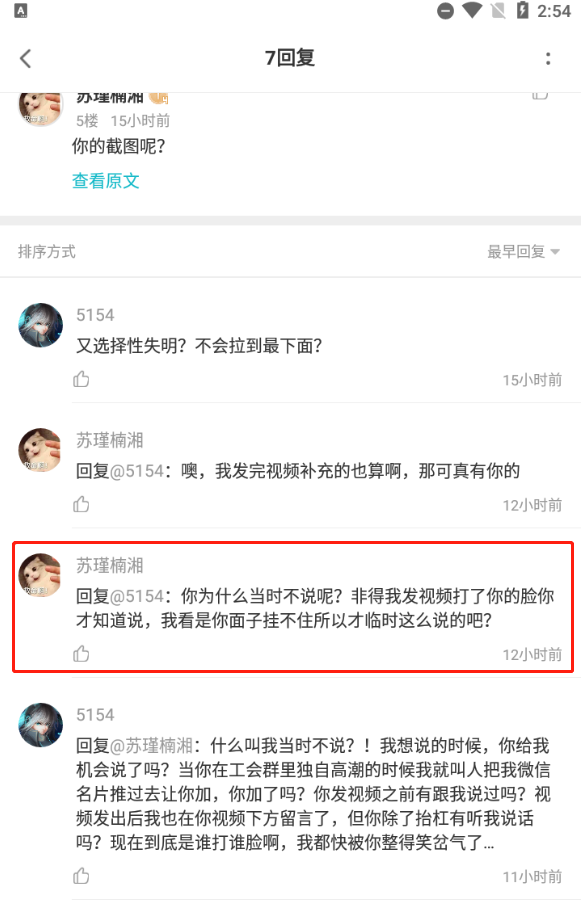The image size is (581, 923).
Task: Like the highlighted 你为什么当时不说呢 reply
Action: pos(81,654)
